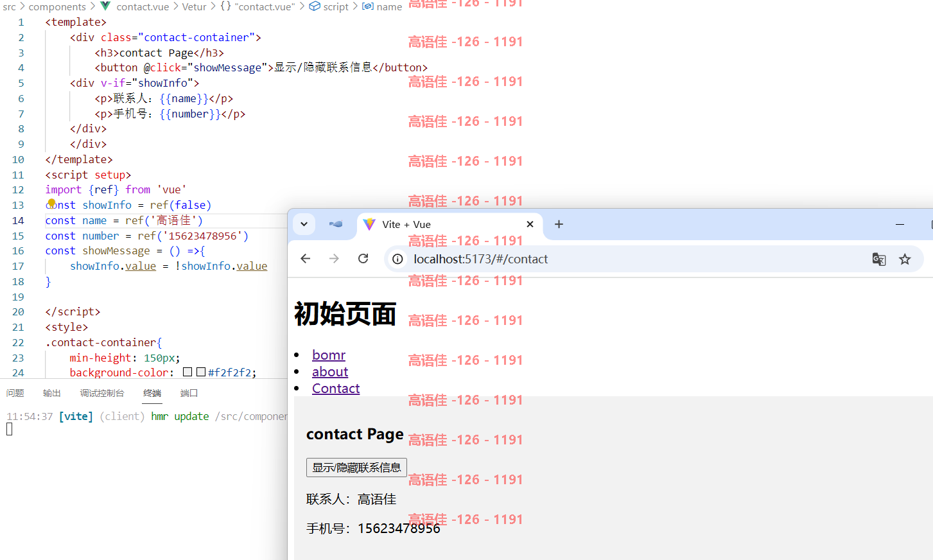This screenshot has height=560, width=933.
Task: Switch to the 终端 panel tab
Action: coord(152,393)
